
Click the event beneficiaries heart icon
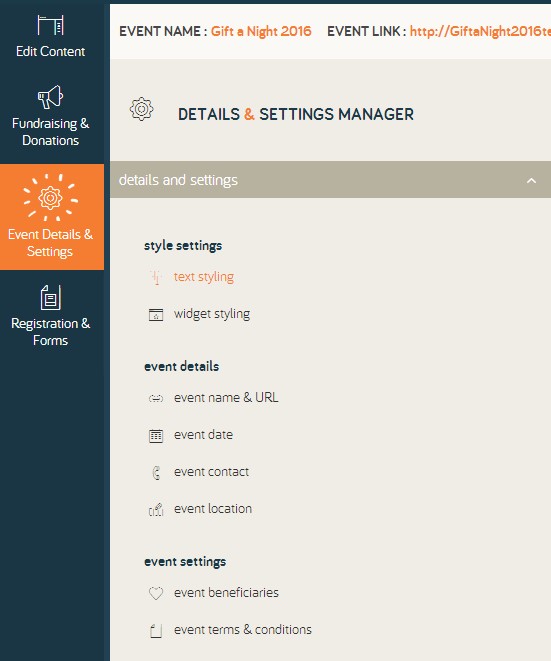[x=156, y=593]
